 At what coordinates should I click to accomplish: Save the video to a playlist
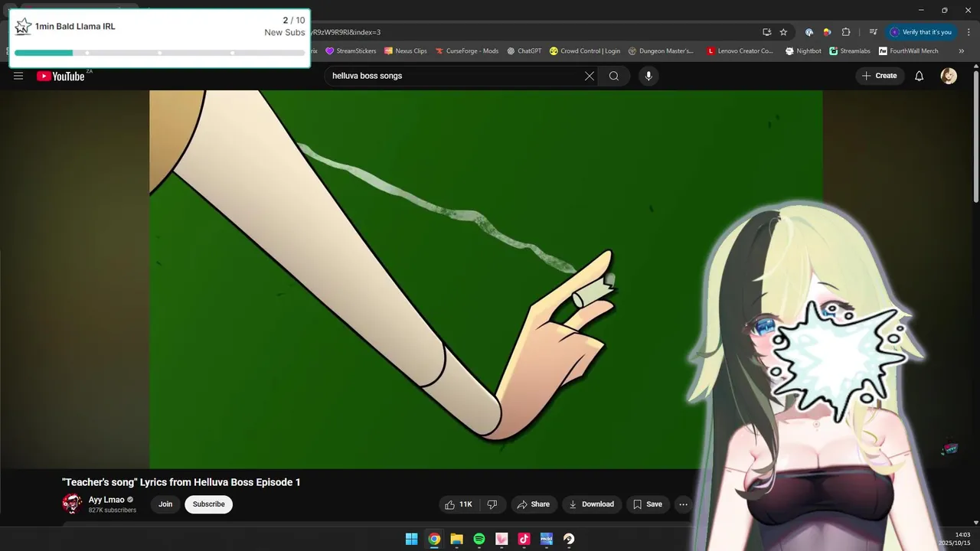(648, 504)
